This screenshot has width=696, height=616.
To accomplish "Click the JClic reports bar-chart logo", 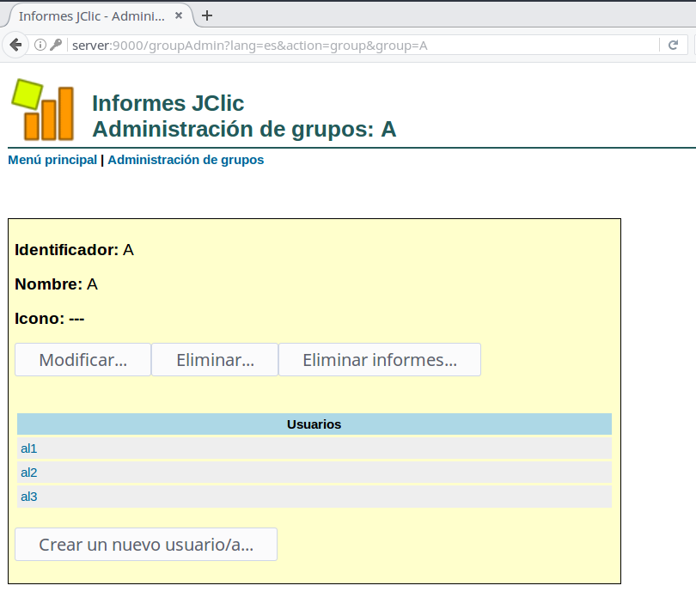I will (42, 110).
